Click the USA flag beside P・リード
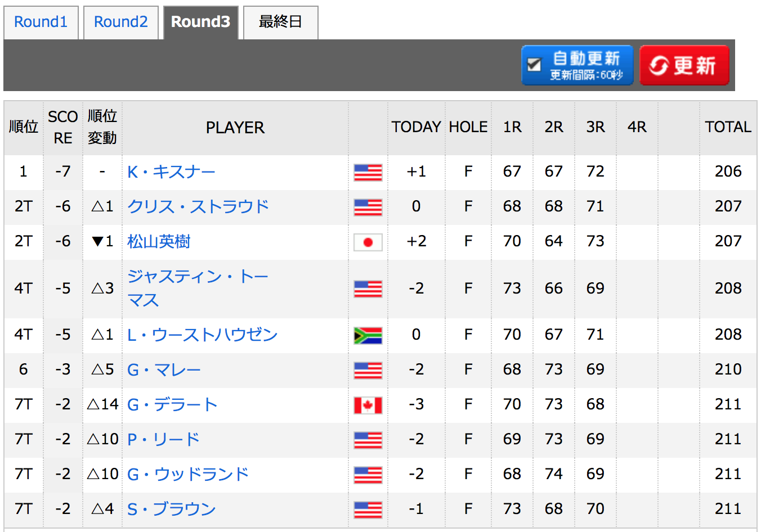The image size is (761, 532). tap(368, 440)
